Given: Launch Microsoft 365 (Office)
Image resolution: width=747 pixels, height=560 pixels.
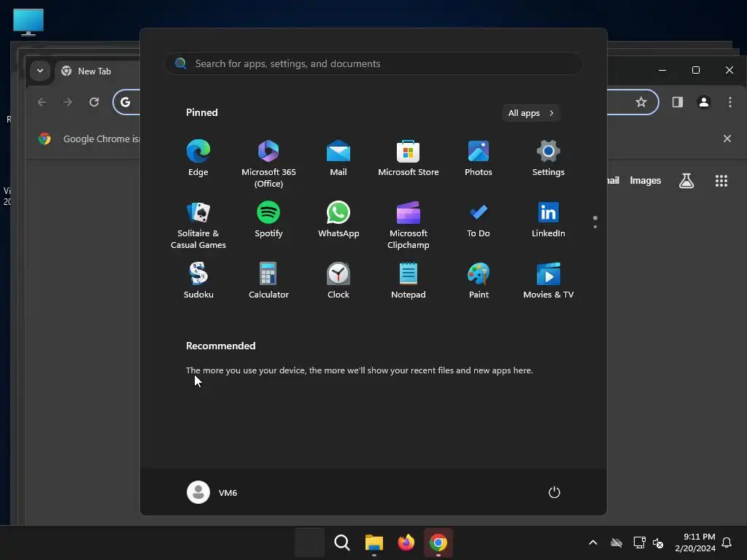Looking at the screenshot, I should pos(268,164).
